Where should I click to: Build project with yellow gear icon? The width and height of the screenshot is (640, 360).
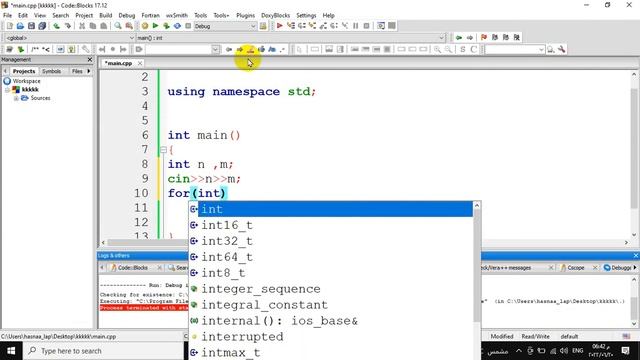pos(144,26)
